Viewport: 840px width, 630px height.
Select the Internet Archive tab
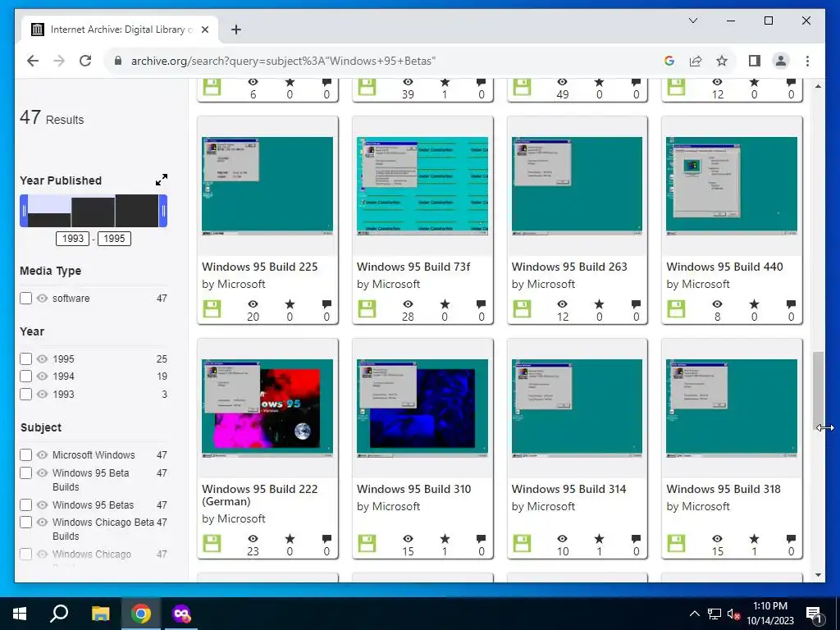pyautogui.click(x=120, y=30)
